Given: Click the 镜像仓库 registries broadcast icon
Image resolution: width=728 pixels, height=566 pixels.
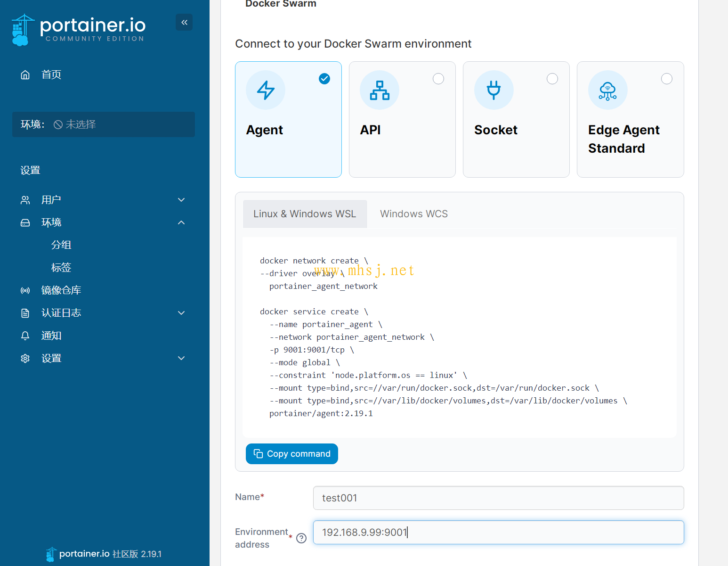Looking at the screenshot, I should point(25,290).
